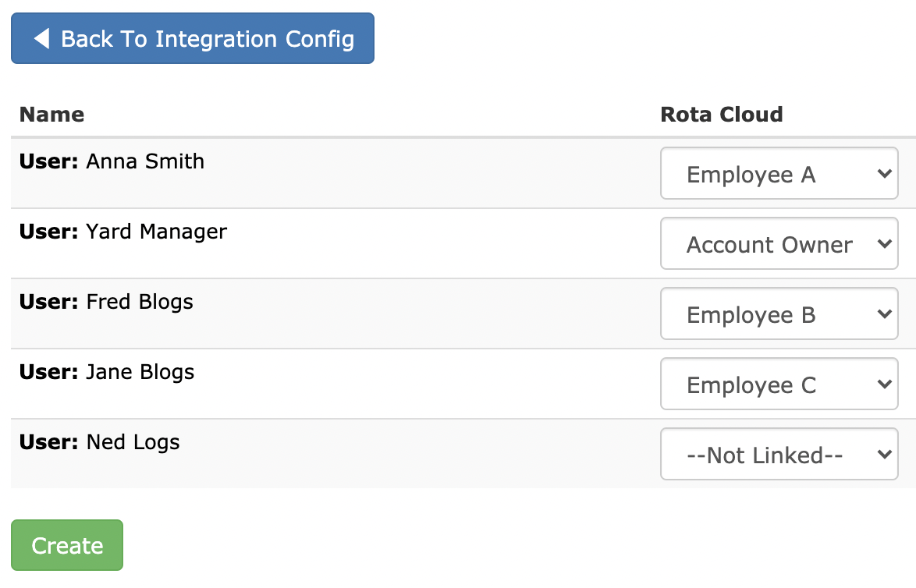The width and height of the screenshot is (916, 588).
Task: Open the Not Linked dropdown for Ned Logs
Action: pos(778,454)
